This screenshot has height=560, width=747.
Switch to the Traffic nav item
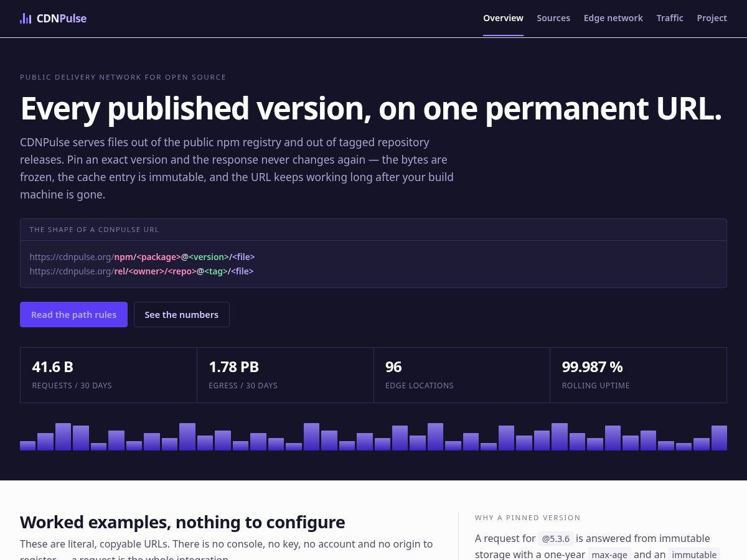point(670,18)
